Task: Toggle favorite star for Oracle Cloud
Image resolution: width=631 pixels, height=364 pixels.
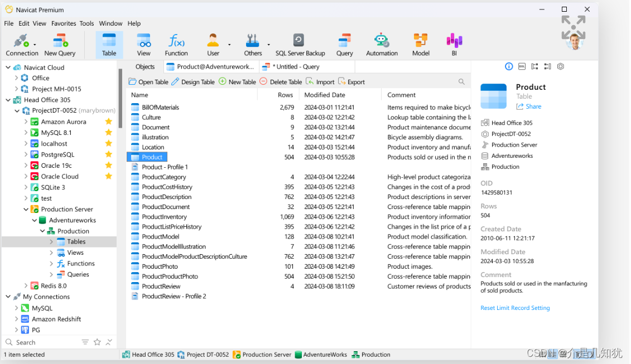Action: pos(108,176)
